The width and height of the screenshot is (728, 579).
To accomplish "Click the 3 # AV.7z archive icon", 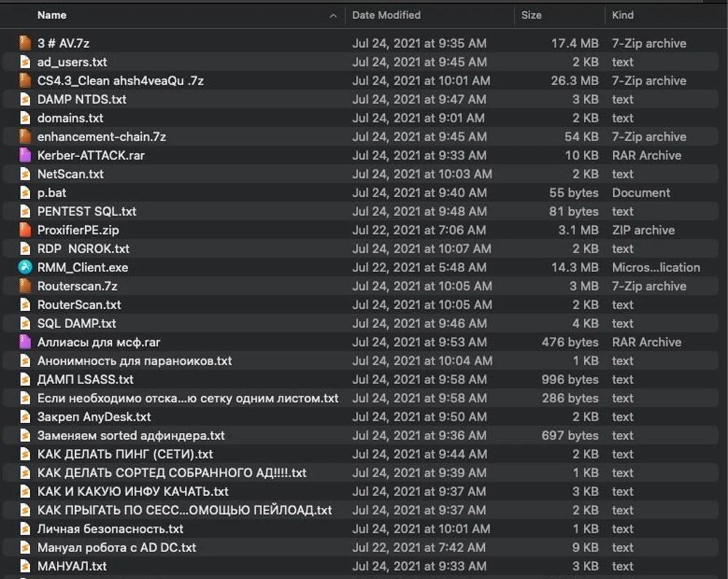I will (25, 44).
